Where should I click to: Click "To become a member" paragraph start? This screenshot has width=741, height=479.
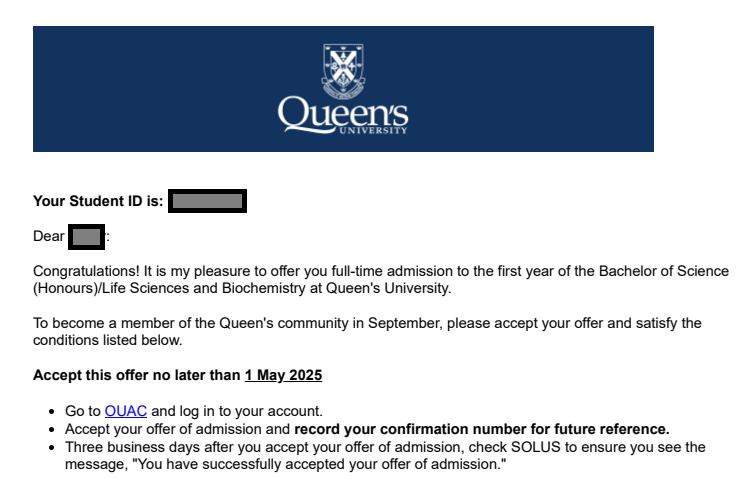[x=97, y=323]
